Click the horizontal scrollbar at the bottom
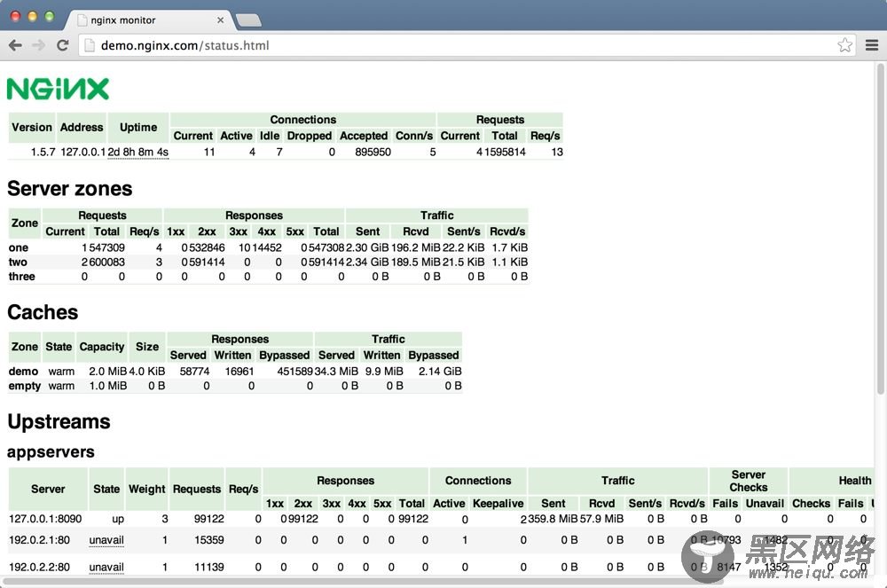The width and height of the screenshot is (887, 588). (362, 581)
